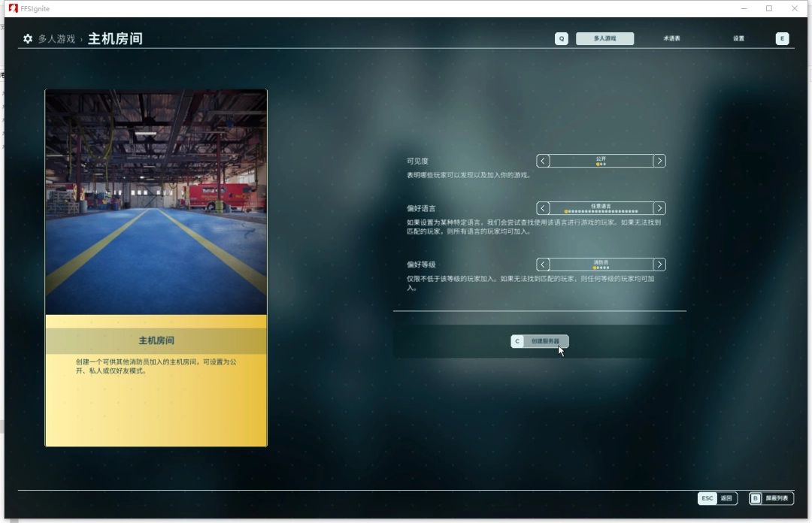Click right arrow for 偏好等级 setting
The height and width of the screenshot is (523, 812).
click(x=659, y=265)
